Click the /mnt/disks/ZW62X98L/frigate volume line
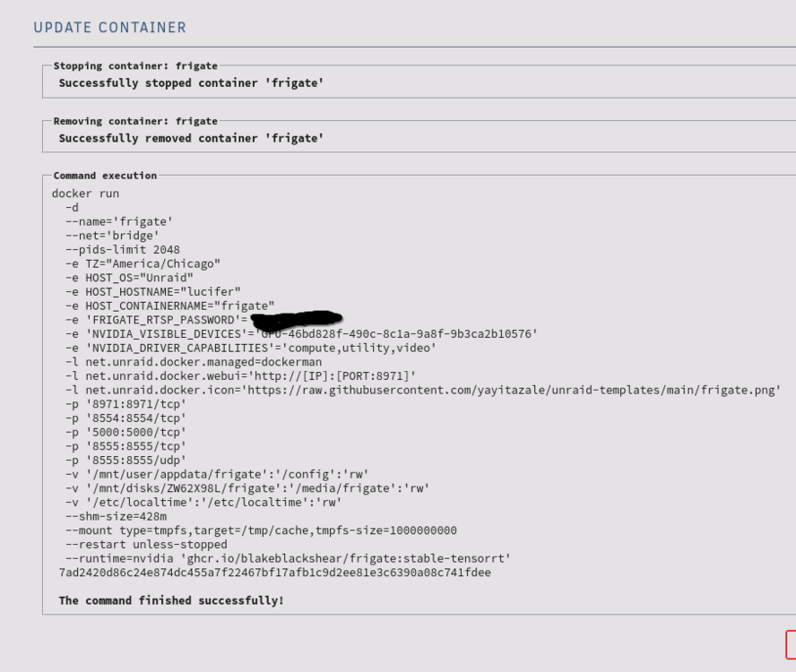 (247, 488)
